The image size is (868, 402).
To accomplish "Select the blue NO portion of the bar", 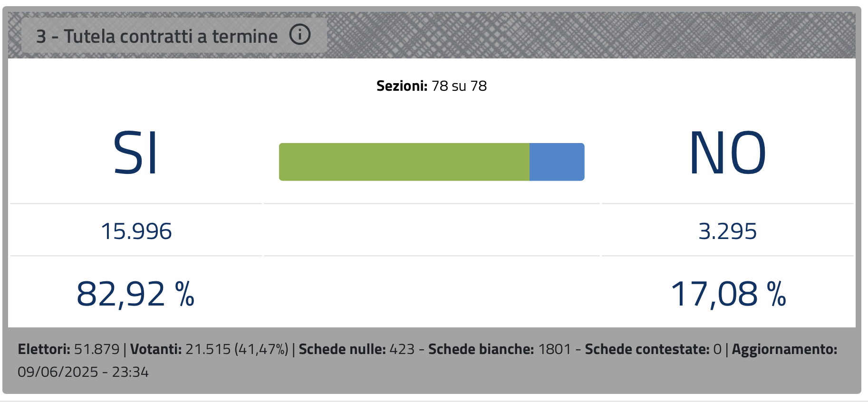I will point(557,162).
